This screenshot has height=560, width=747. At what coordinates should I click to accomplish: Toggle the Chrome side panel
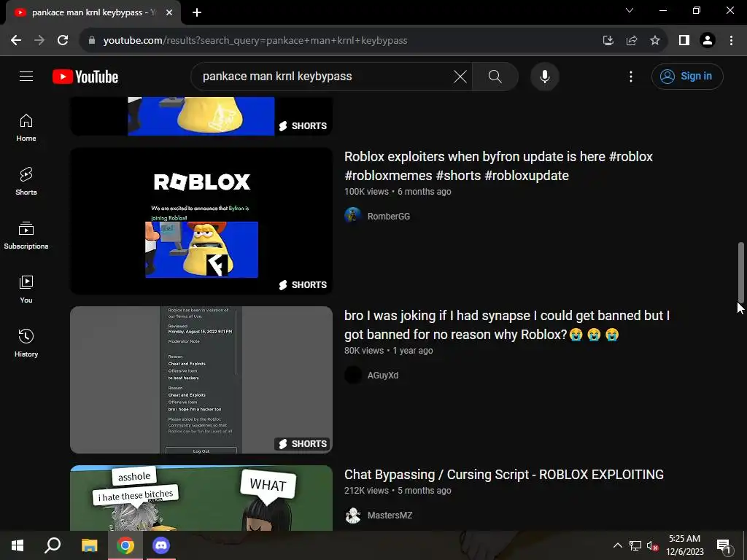pyautogui.click(x=684, y=41)
